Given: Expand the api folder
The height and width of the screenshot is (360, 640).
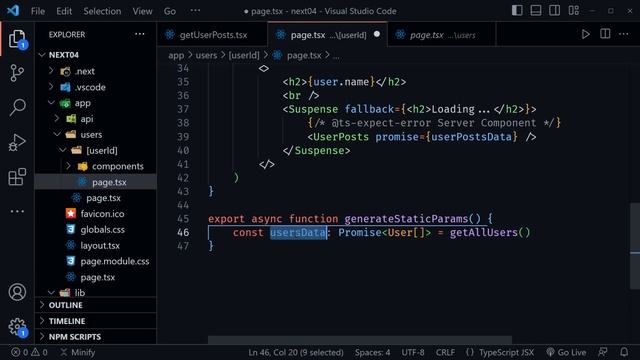Looking at the screenshot, I should 57,118.
